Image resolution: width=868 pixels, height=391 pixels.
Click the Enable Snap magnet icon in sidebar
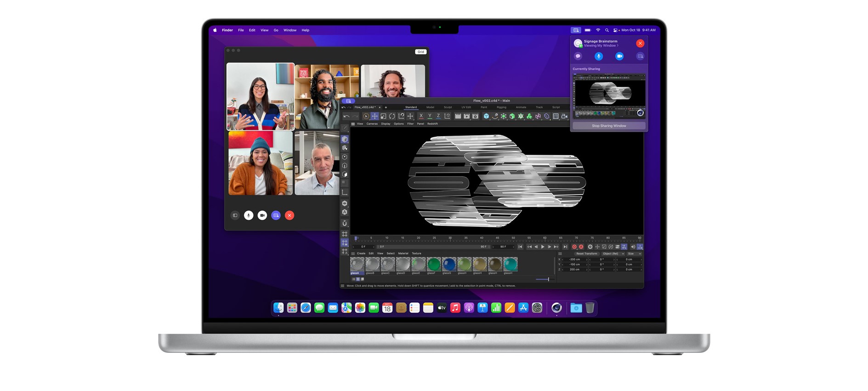[x=345, y=223]
